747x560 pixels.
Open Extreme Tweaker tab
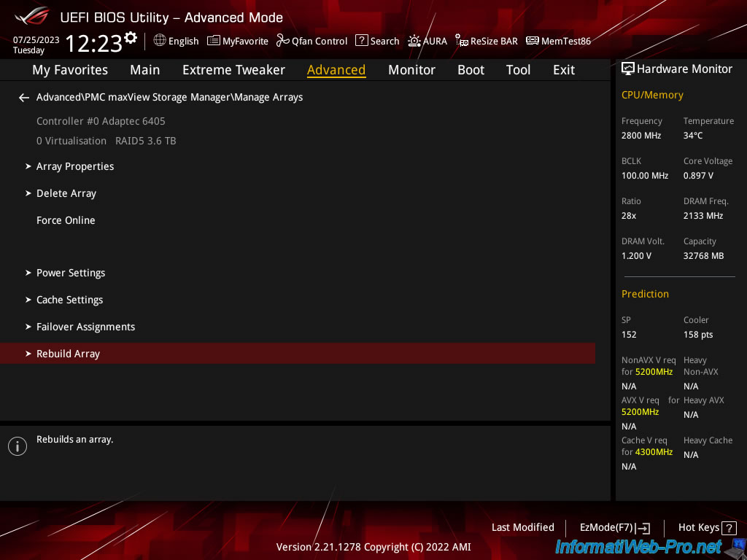coord(233,70)
